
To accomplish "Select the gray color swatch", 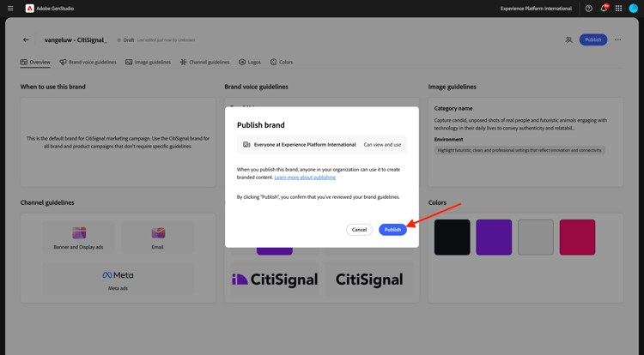I will [x=536, y=238].
